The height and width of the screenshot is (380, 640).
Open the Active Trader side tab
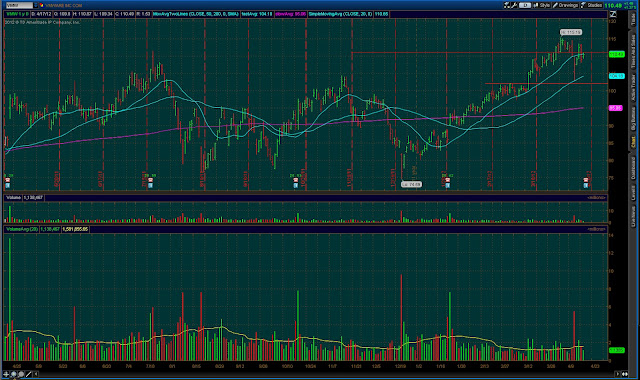633,88
